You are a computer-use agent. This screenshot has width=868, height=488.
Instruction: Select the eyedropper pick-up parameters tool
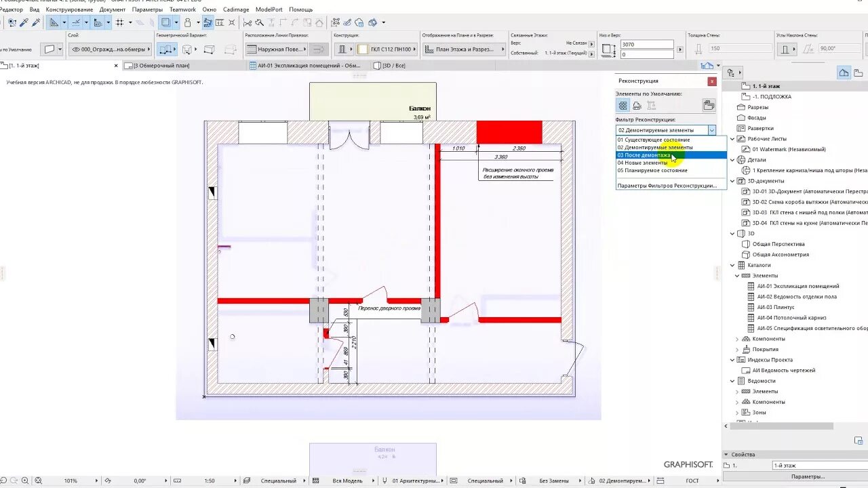[24, 22]
